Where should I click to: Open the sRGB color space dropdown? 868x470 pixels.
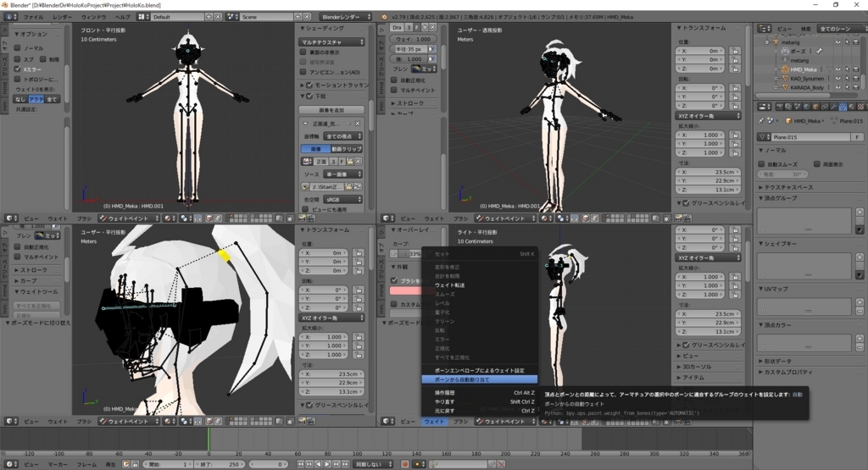tap(342, 199)
